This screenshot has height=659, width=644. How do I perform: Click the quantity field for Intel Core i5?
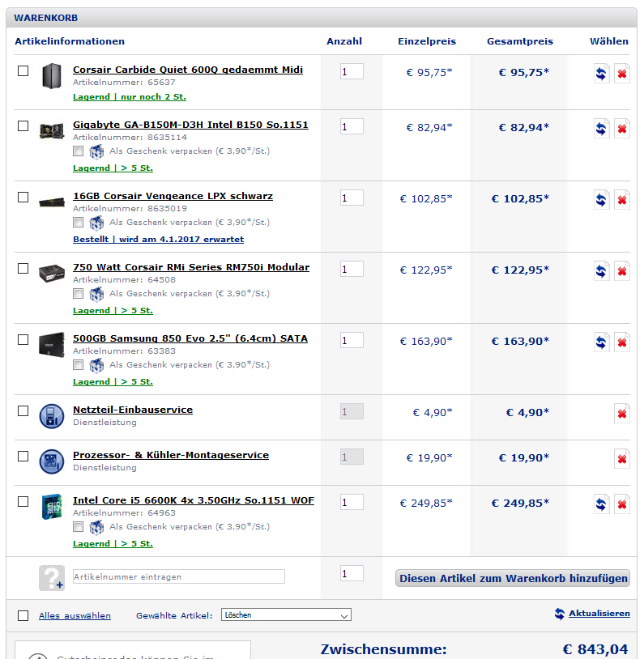pos(352,502)
